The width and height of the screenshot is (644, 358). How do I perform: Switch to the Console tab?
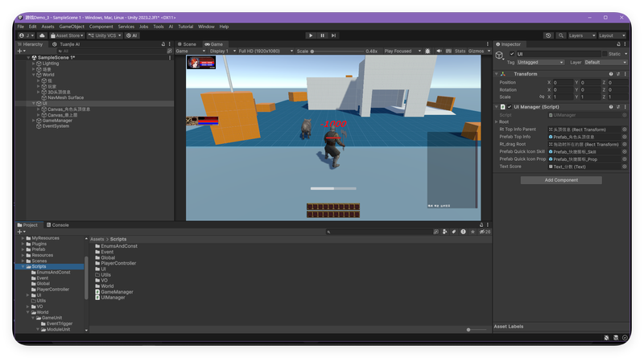[x=57, y=225]
